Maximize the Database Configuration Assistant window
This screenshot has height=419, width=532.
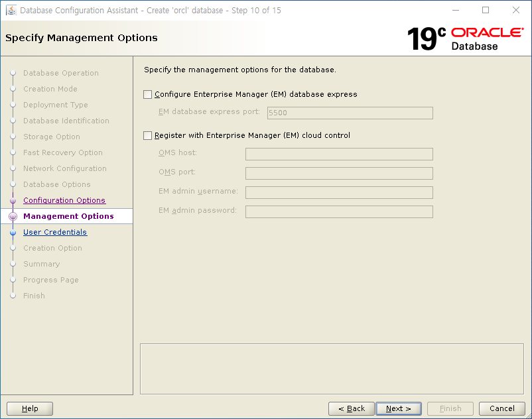[486, 10]
